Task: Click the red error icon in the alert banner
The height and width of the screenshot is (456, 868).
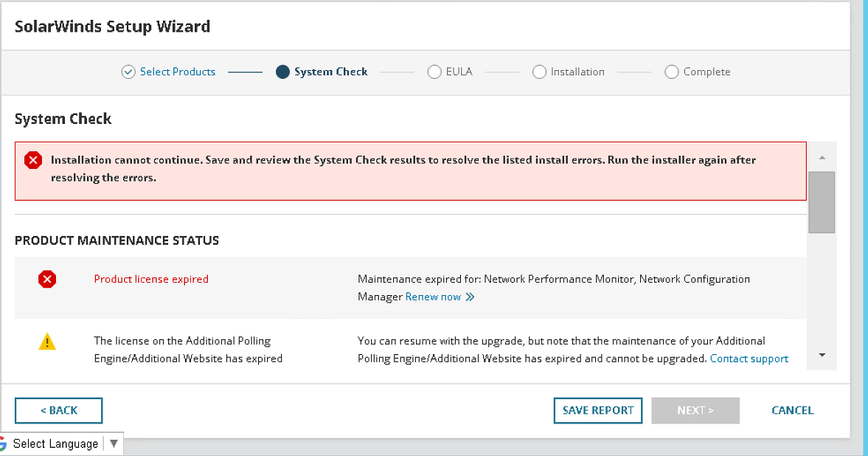Action: click(x=33, y=160)
